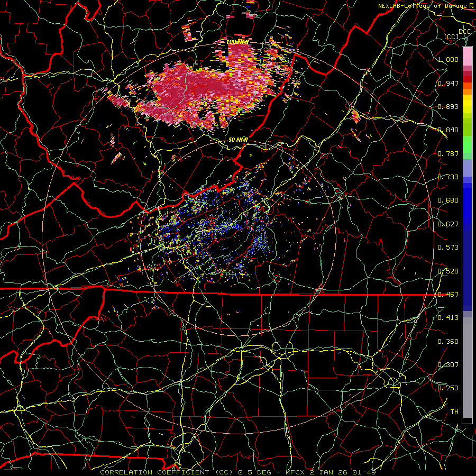The image size is (476, 476).
Task: Click the 0.253 legend value
Action: coord(448,388)
